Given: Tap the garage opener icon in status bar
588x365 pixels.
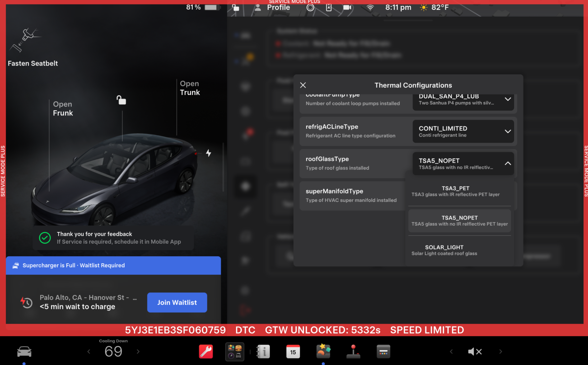Looking at the screenshot, I should click(x=329, y=8).
